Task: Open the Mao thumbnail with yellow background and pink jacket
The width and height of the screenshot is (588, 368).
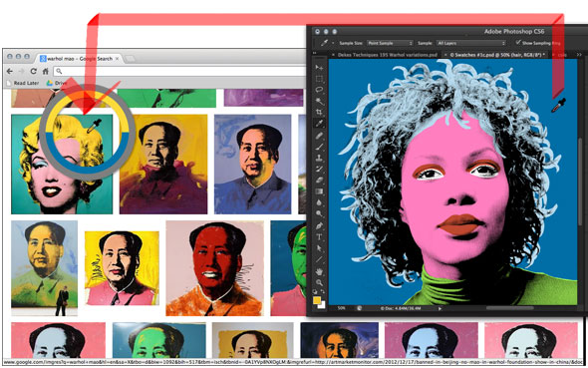Action: (x=122, y=268)
